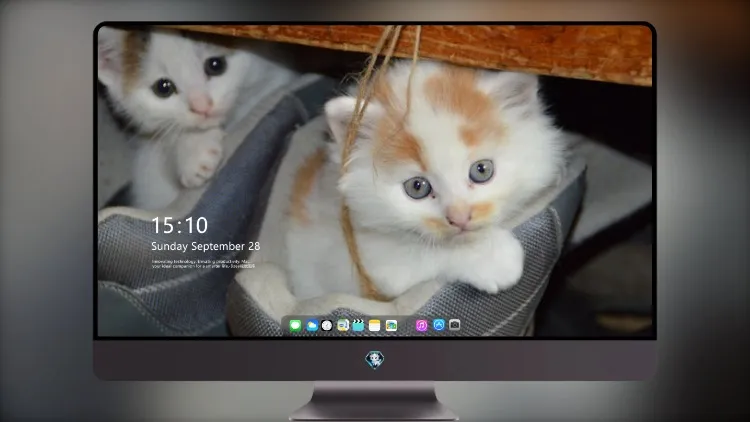The image size is (750, 422).
Task: Click the 15:10 clock display
Action: pyautogui.click(x=179, y=225)
